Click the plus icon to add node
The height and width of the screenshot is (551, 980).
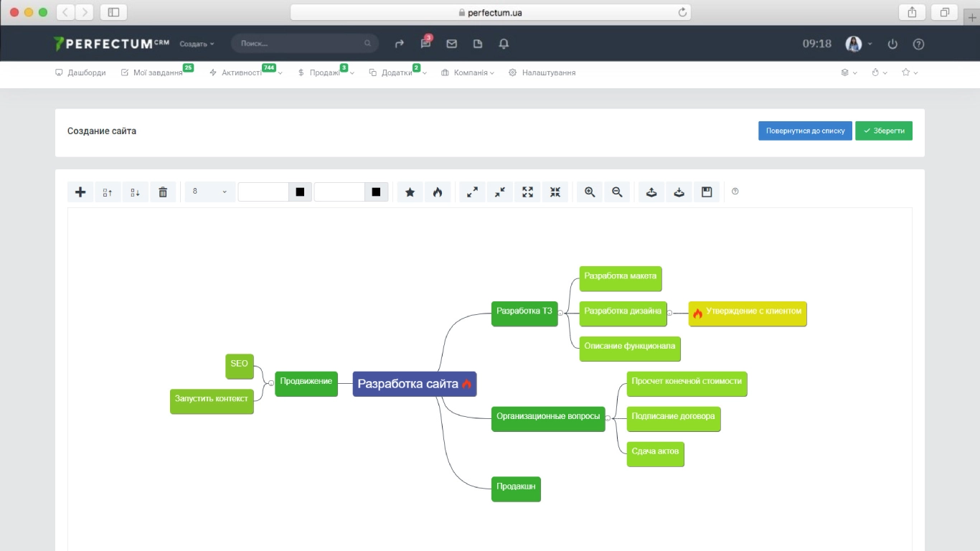point(80,192)
